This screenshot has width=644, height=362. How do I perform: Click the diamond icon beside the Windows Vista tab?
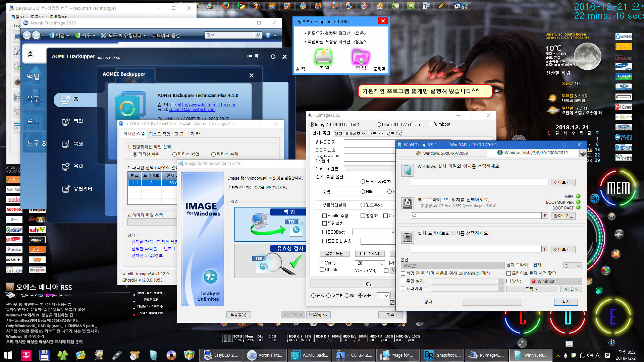tap(583, 153)
